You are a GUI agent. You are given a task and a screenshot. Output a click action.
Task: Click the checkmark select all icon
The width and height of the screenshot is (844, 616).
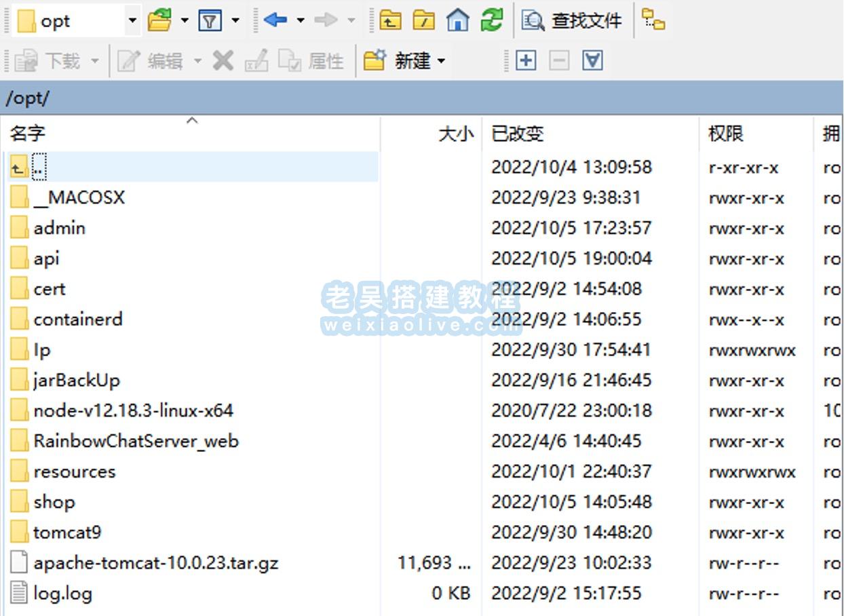tap(592, 61)
